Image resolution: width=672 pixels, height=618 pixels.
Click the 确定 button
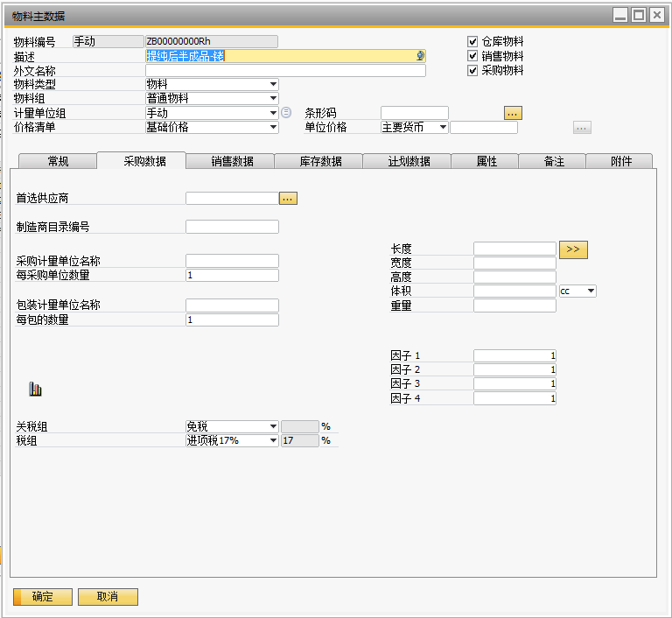43,597
